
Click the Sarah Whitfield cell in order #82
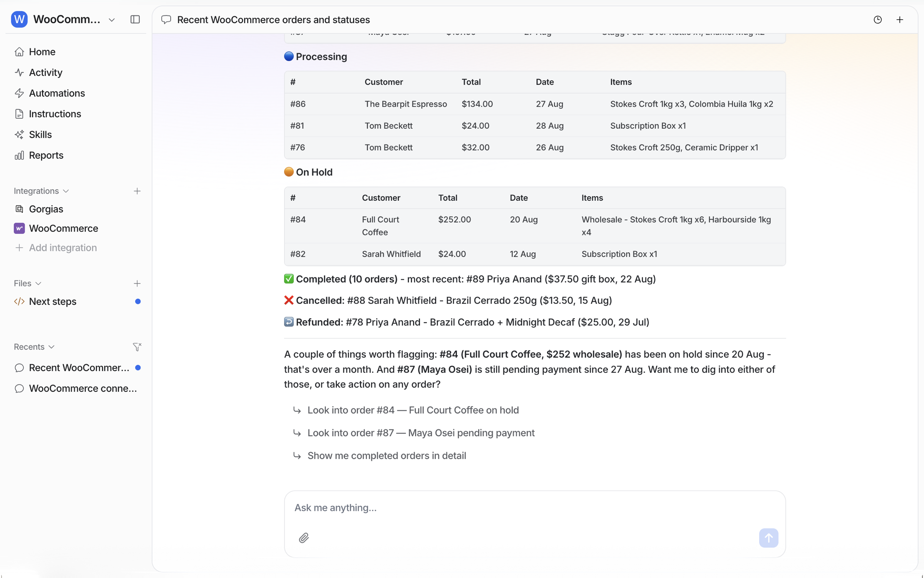pos(391,254)
